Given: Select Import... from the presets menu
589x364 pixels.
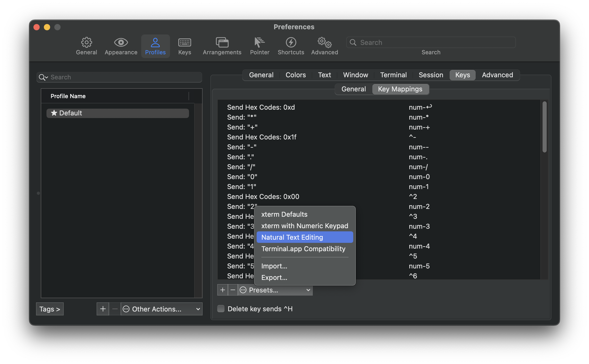Looking at the screenshot, I should (x=305, y=266).
